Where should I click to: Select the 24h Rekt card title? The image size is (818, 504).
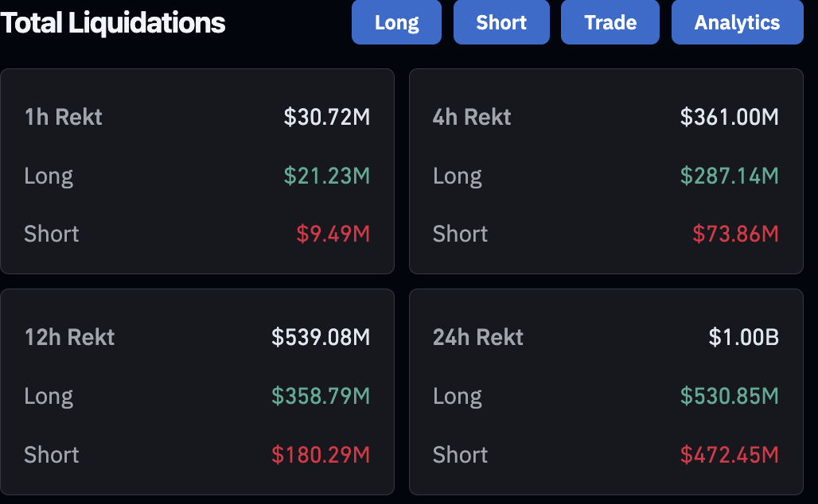point(478,337)
